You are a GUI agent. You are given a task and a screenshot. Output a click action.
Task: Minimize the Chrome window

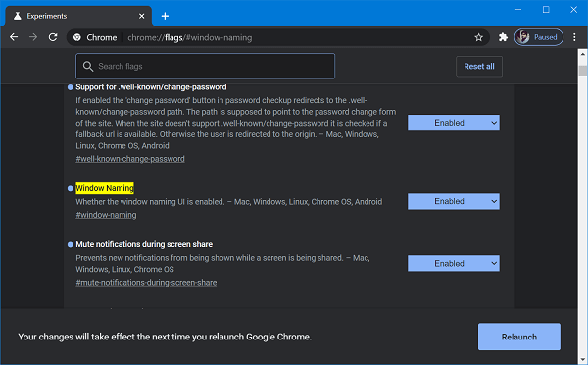coord(518,10)
